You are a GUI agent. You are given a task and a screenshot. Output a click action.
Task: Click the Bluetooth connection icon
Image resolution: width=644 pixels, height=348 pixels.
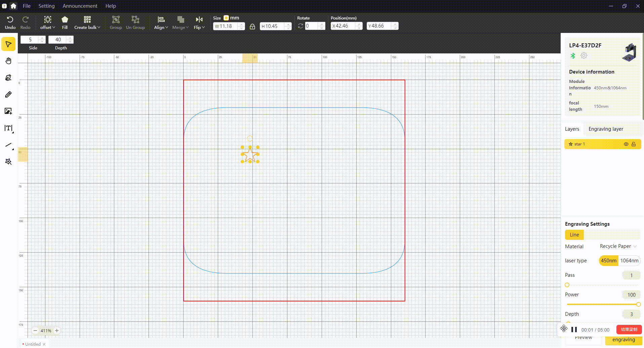click(573, 56)
